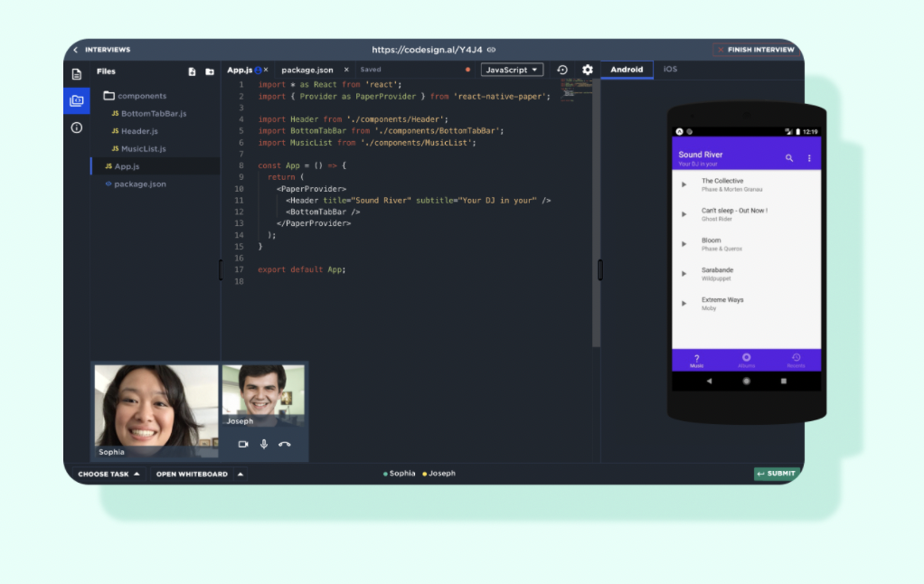Hang up the video call
The height and width of the screenshot is (584, 924).
coord(285,445)
